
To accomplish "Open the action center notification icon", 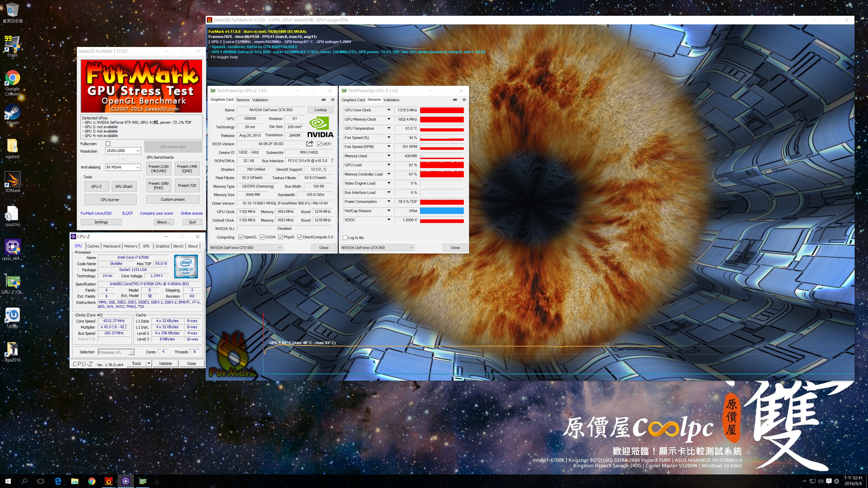I will coord(829,481).
